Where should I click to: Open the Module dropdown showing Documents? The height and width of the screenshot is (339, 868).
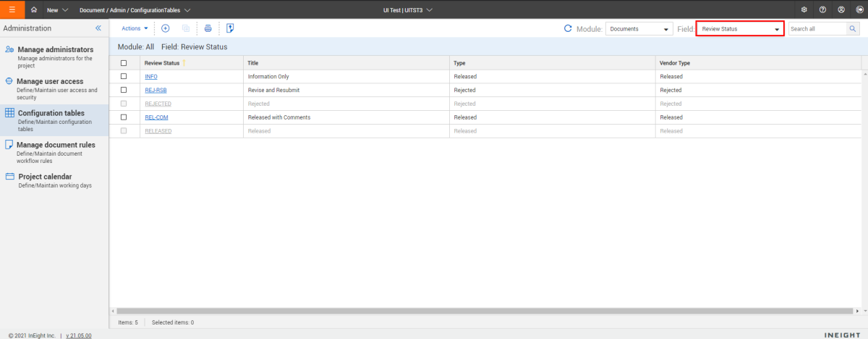(639, 29)
